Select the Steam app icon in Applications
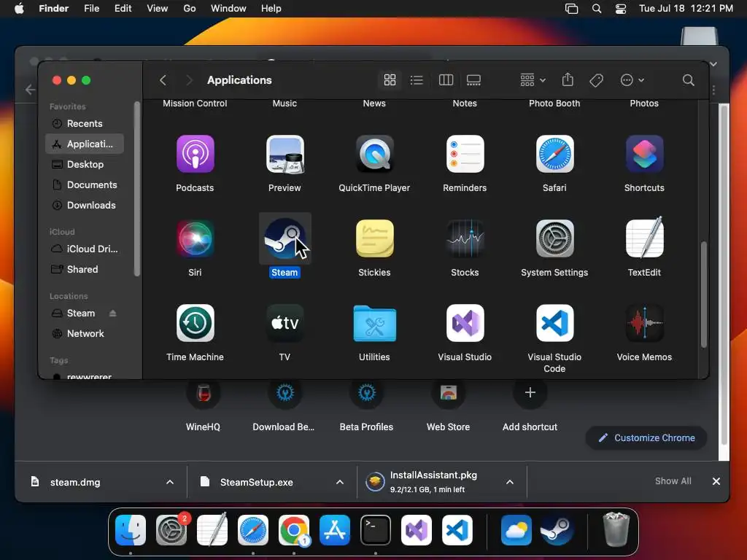Image resolution: width=747 pixels, height=560 pixels. pyautogui.click(x=285, y=238)
